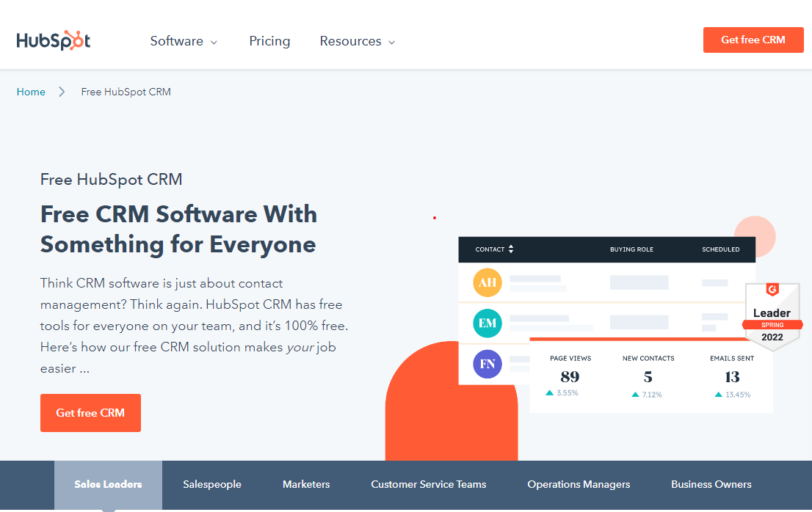Screen dimensions: 812x512
Task: Open the Marketers tab
Action: [x=306, y=485]
